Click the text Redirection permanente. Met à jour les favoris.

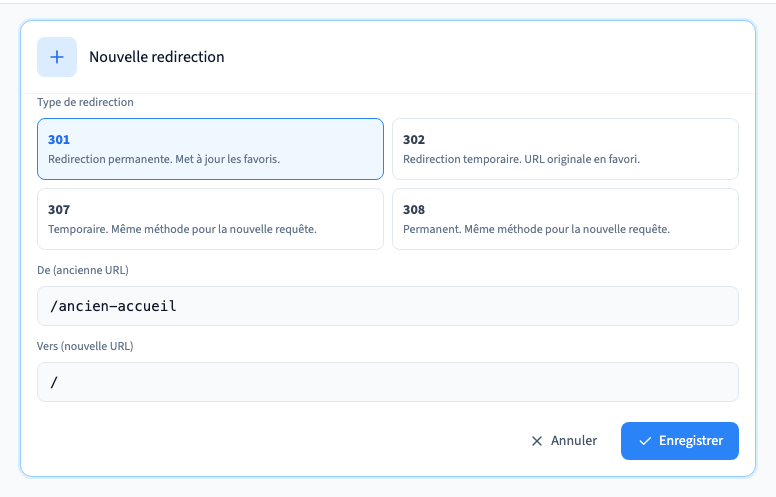tap(164, 159)
